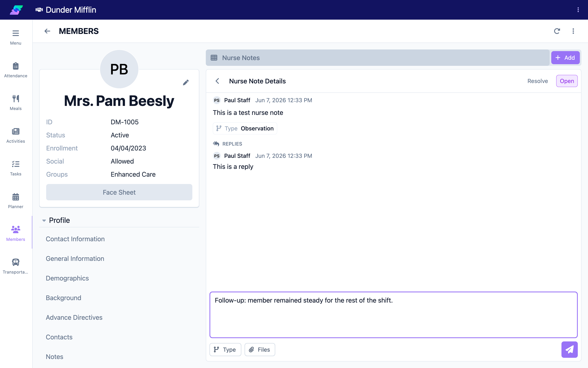This screenshot has width=588, height=368.
Task: Choose reply Type option
Action: 225,350
